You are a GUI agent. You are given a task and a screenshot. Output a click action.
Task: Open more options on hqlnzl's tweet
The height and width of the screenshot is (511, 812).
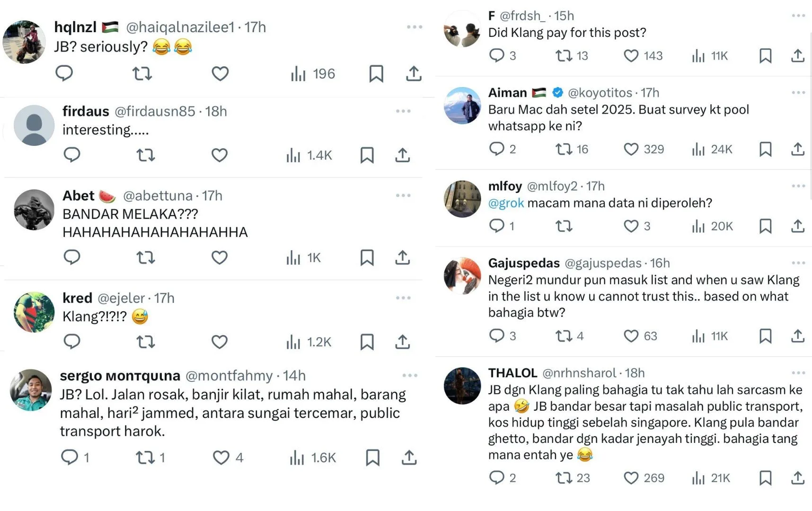click(415, 27)
